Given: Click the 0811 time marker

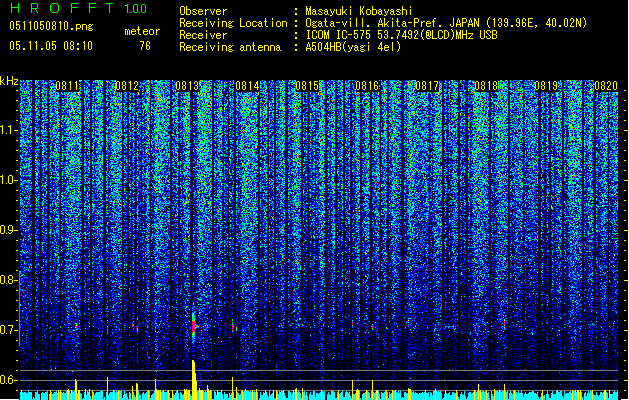Looking at the screenshot, I should point(67,86).
